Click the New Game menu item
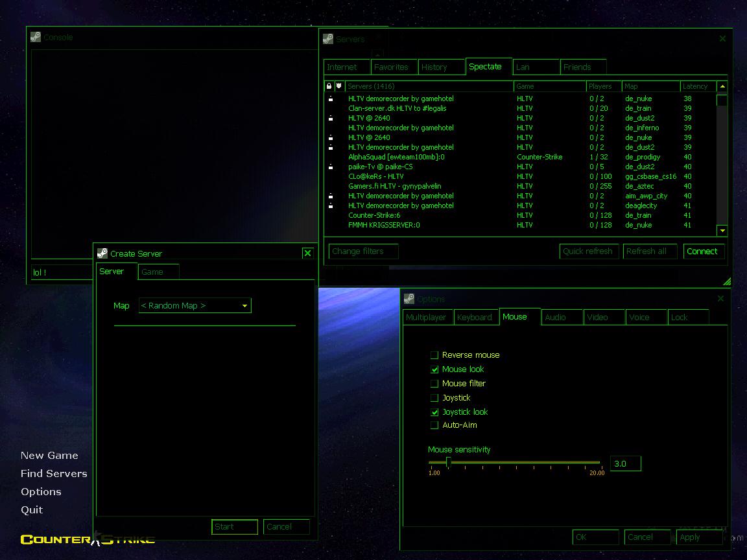Image resolution: width=747 pixels, height=560 pixels. tap(49, 456)
